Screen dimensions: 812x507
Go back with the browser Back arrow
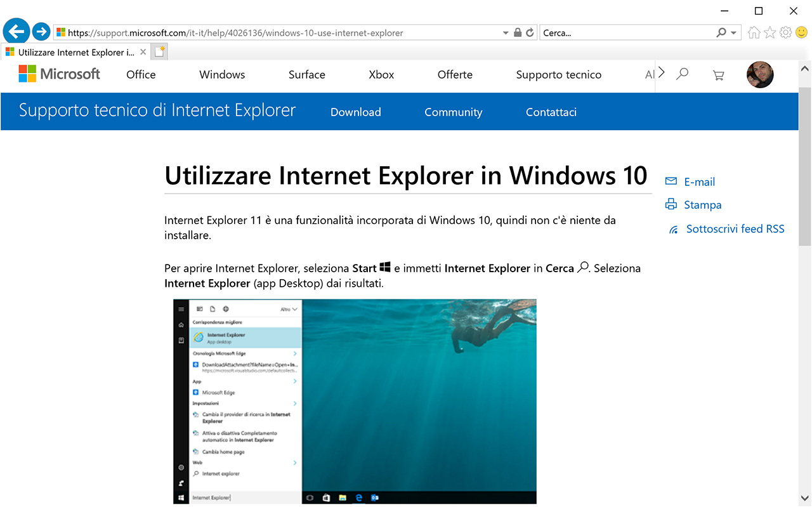click(x=16, y=30)
